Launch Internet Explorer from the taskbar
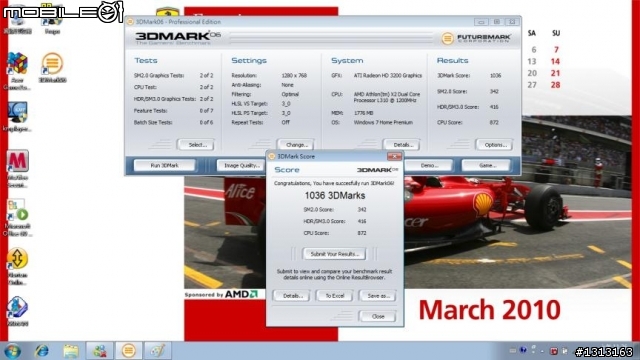The image size is (640, 360). (41, 351)
